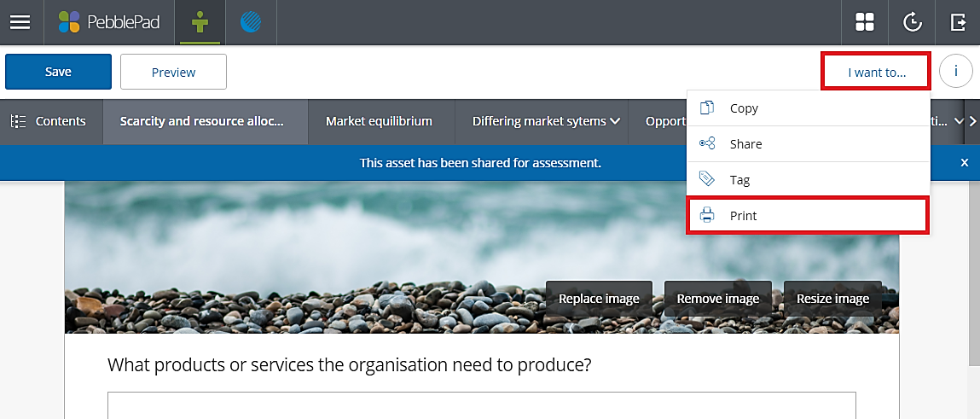The height and width of the screenshot is (419, 980).
Task: Click the PebblePad logo
Action: pos(109,22)
